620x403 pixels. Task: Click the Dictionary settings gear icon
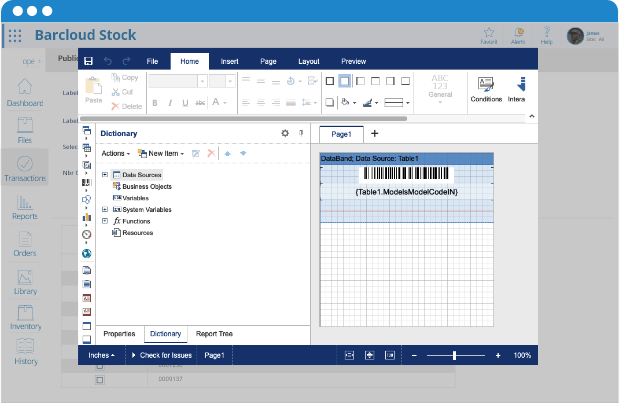(x=285, y=133)
